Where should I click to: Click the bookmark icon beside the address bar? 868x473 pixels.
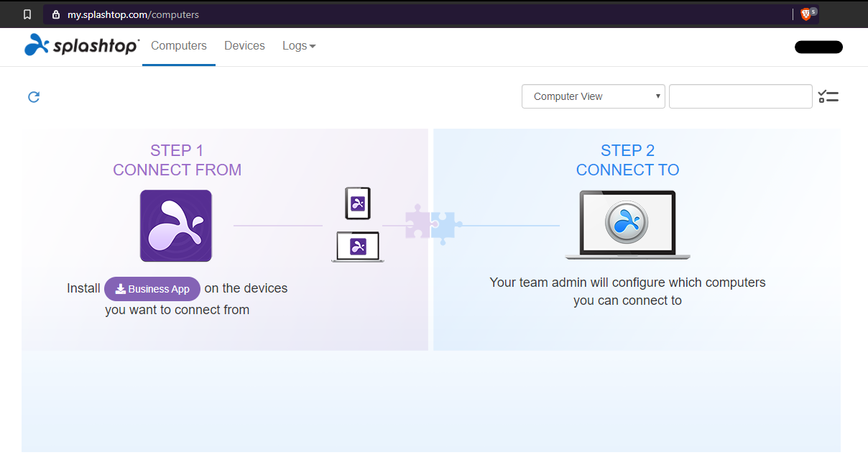point(27,14)
